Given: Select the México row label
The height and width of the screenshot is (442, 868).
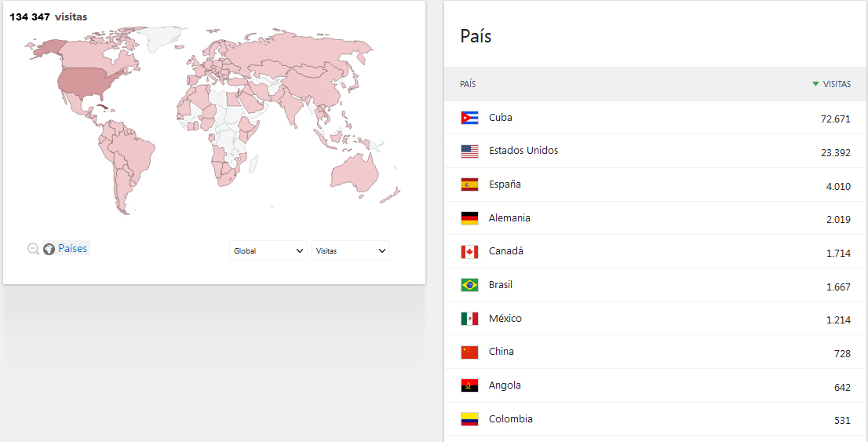Looking at the screenshot, I should [505, 319].
